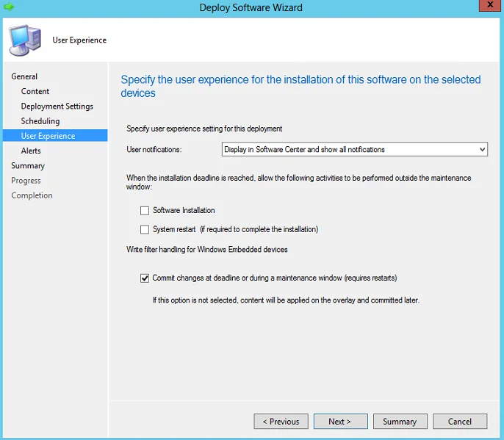
Task: Close the Deploy Software Wizard window
Action: [x=490, y=5]
